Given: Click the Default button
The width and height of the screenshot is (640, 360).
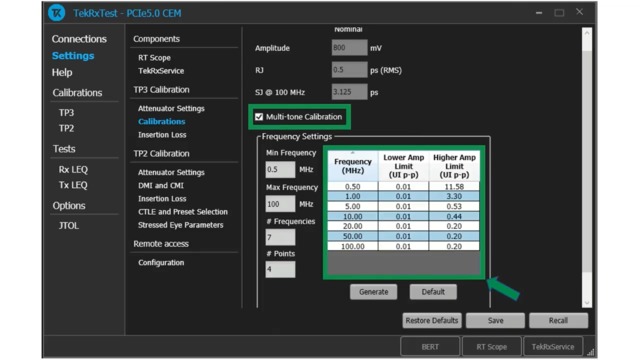Looking at the screenshot, I should click(x=433, y=292).
